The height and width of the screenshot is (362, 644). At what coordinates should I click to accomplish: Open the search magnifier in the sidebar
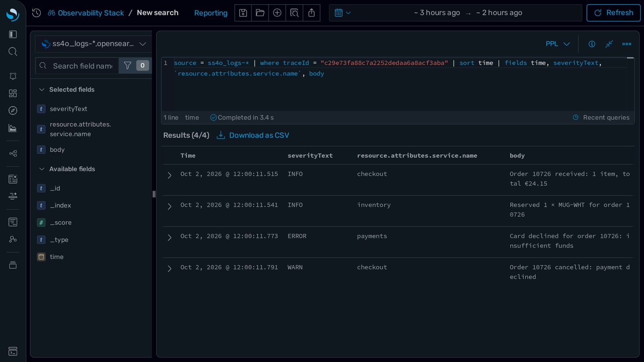[13, 51]
